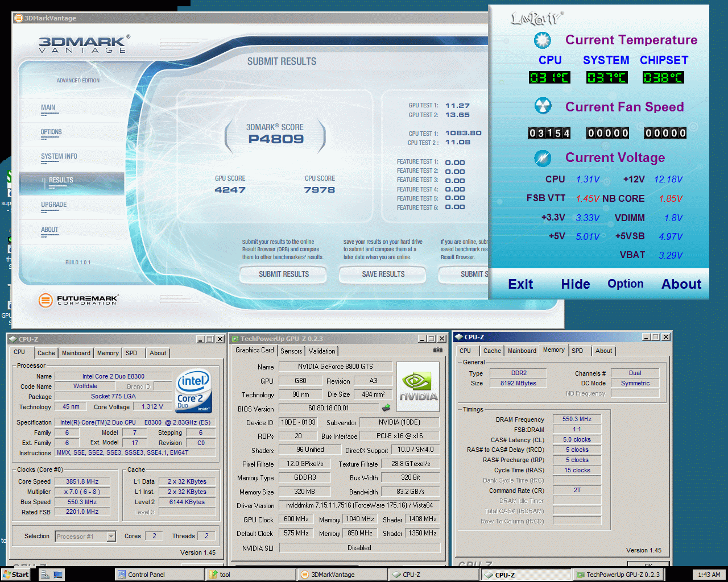Open the Mainboard tab in the processor CPU-Z window
Screen dimensions: 728x582
tap(76, 353)
